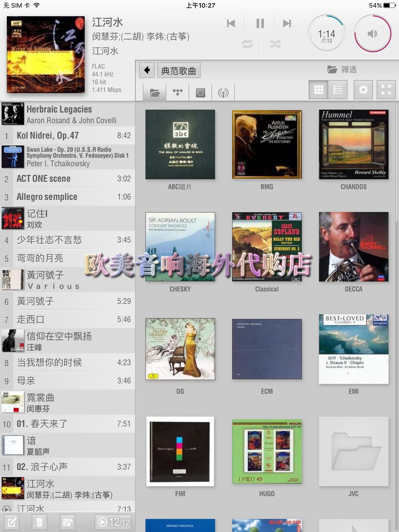Switch to the internet radio tab
Image resolution: width=399 pixels, height=532 pixels.
pyautogui.click(x=223, y=93)
